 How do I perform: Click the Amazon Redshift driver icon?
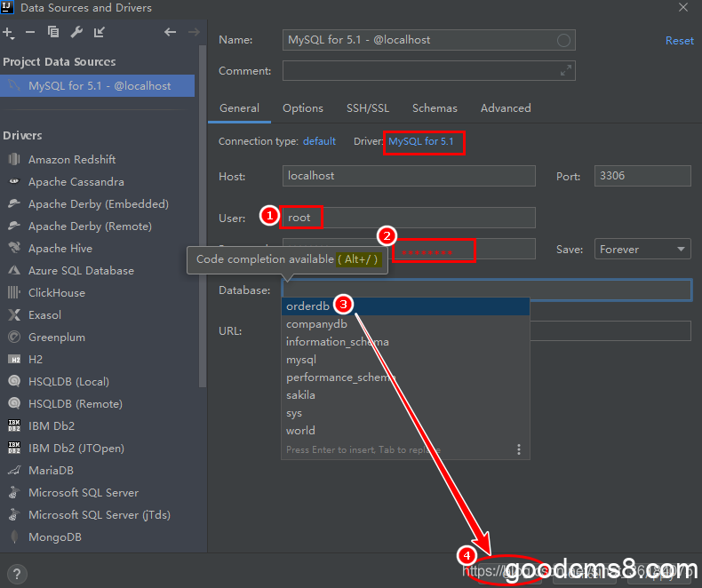(x=14, y=159)
